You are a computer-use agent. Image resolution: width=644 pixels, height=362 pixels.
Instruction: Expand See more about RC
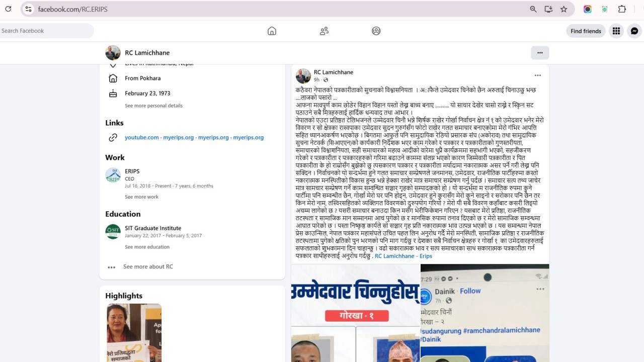coord(148,266)
